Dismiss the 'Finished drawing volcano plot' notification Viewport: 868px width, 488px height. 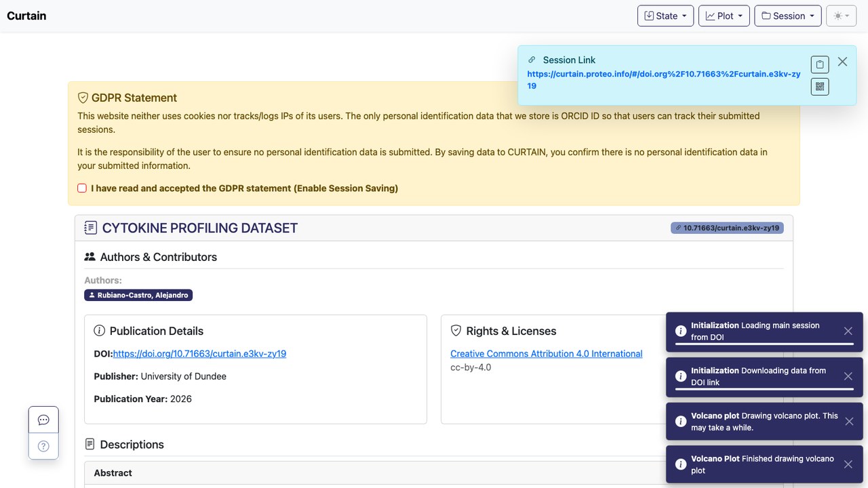click(848, 464)
